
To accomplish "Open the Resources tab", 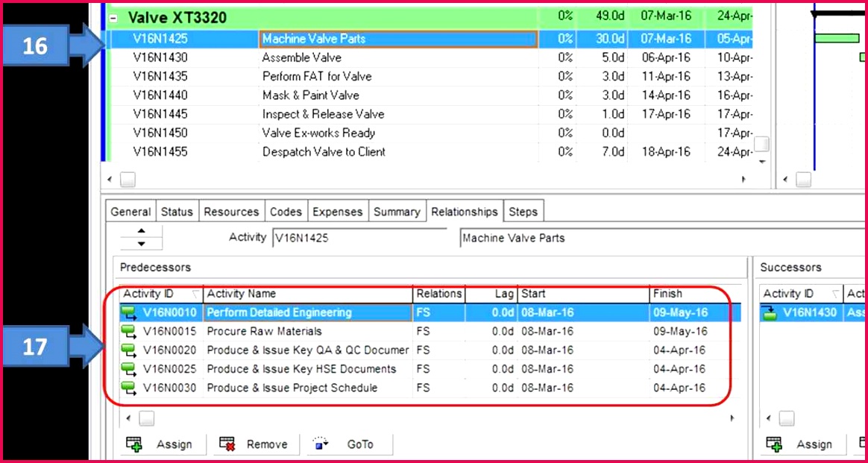I will tap(231, 212).
